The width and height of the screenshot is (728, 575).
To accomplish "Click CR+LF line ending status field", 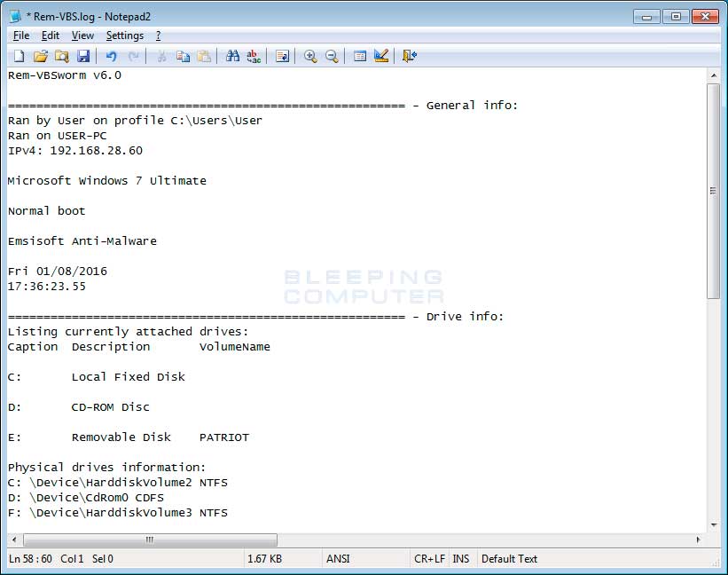I will [x=429, y=559].
